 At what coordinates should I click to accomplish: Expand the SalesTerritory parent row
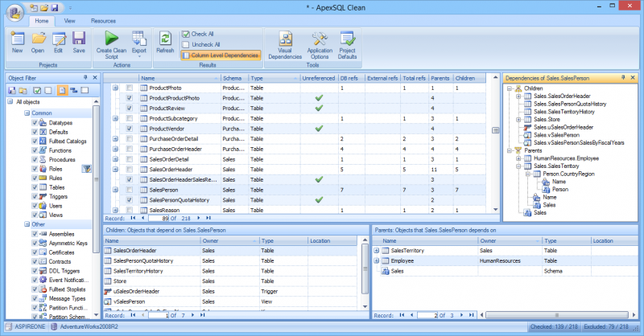(377, 251)
